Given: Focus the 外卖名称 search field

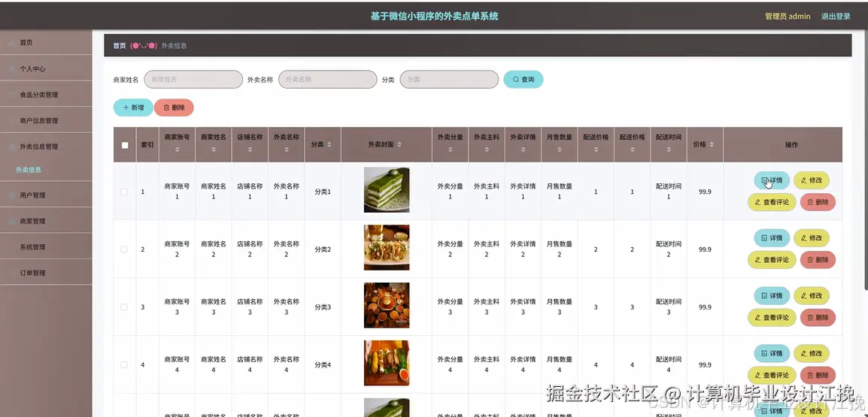Looking at the screenshot, I should (328, 79).
